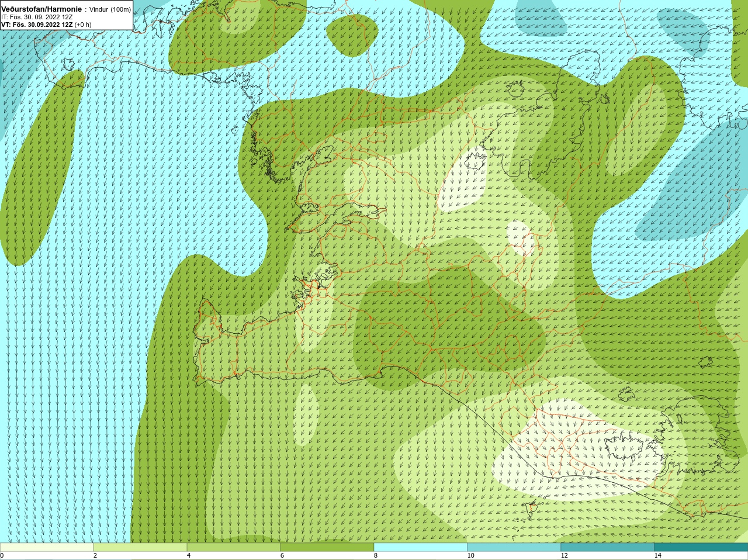Click the Veðurstofan/Harmonie title text
The height and width of the screenshot is (560, 748).
click(x=41, y=9)
